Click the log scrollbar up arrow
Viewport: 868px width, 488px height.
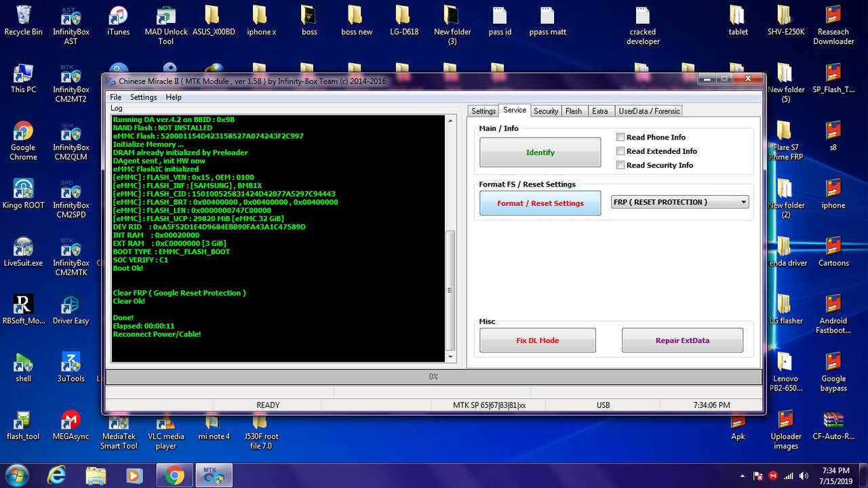pyautogui.click(x=450, y=121)
